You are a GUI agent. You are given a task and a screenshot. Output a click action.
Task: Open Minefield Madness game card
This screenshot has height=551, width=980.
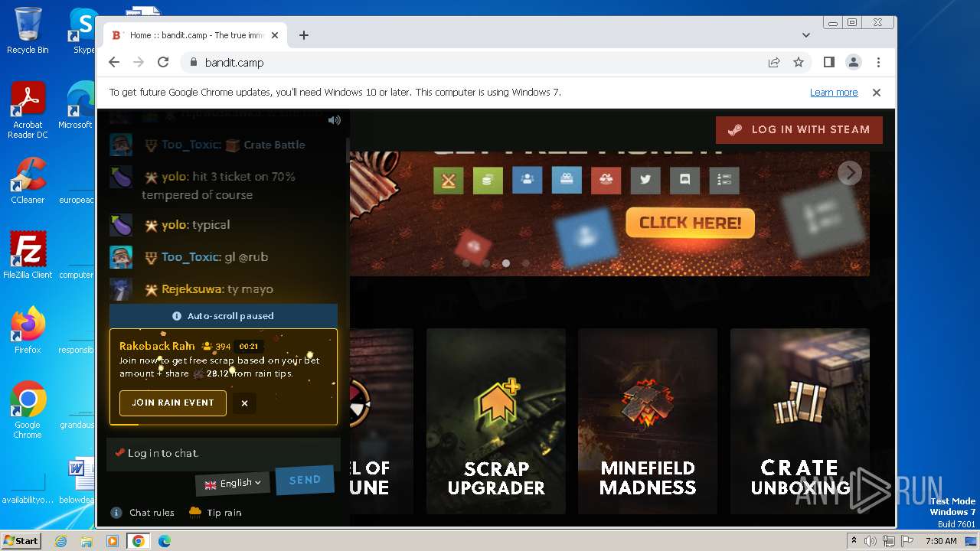(x=648, y=421)
